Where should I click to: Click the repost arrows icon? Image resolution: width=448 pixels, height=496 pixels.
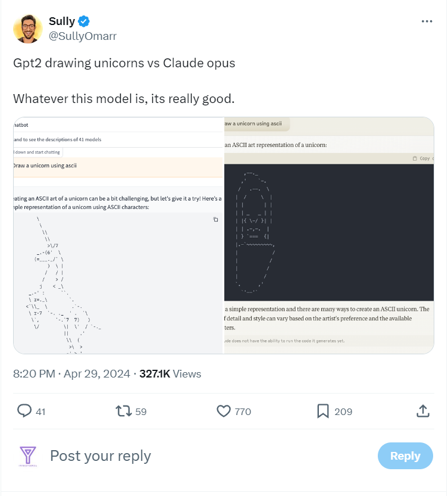[123, 411]
